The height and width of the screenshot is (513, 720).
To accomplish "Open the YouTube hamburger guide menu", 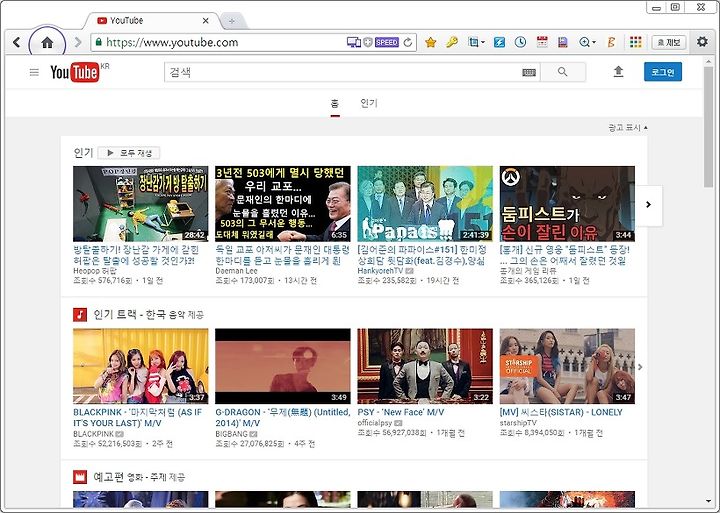I will click(x=34, y=72).
